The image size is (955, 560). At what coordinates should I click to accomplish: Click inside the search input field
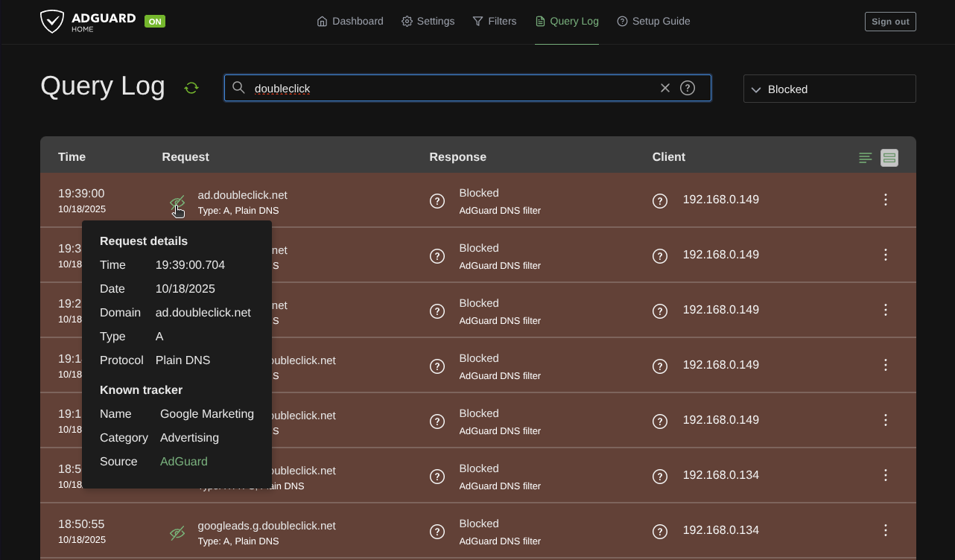[x=447, y=88]
